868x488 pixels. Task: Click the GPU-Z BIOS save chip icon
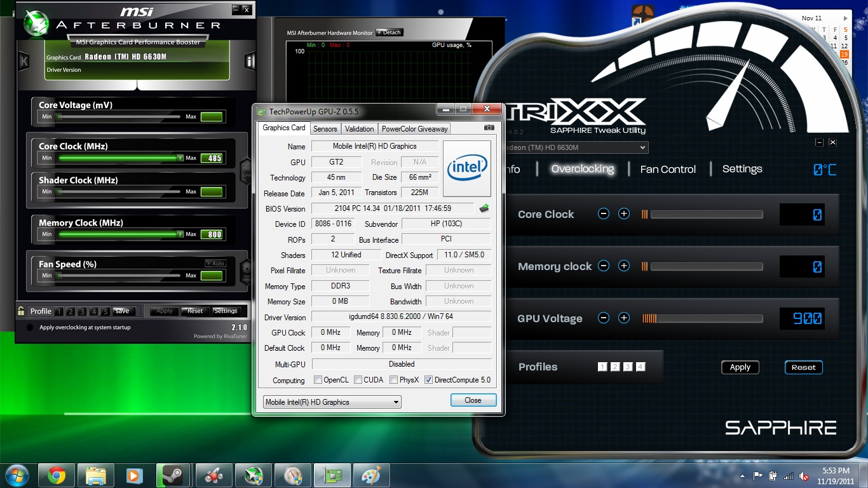click(484, 208)
